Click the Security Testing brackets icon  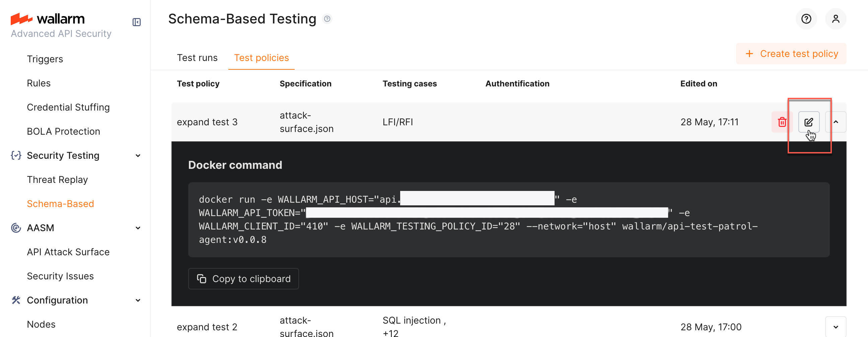pyautogui.click(x=16, y=155)
